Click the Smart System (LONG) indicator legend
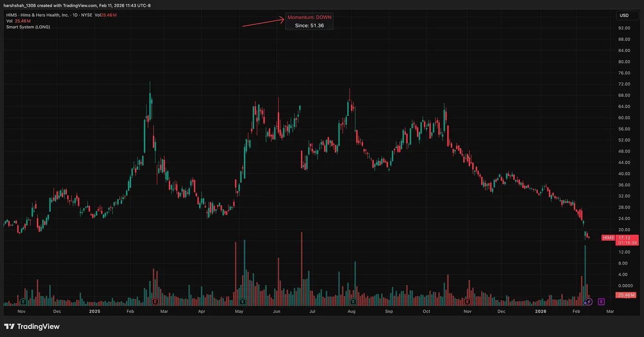This screenshot has width=644, height=337. (28, 27)
